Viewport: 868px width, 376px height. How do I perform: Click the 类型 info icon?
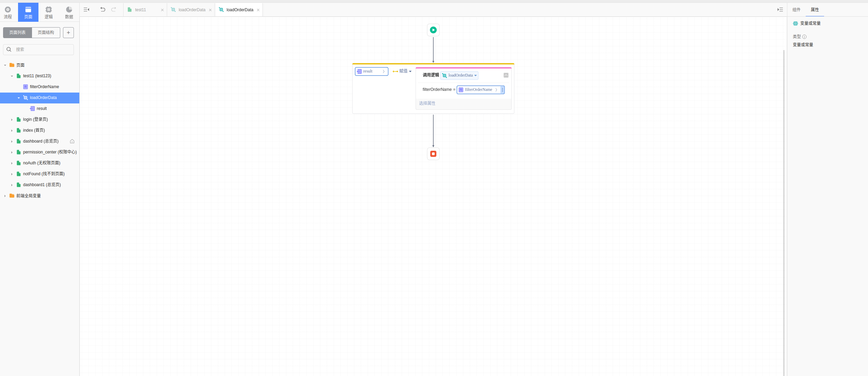tap(804, 37)
